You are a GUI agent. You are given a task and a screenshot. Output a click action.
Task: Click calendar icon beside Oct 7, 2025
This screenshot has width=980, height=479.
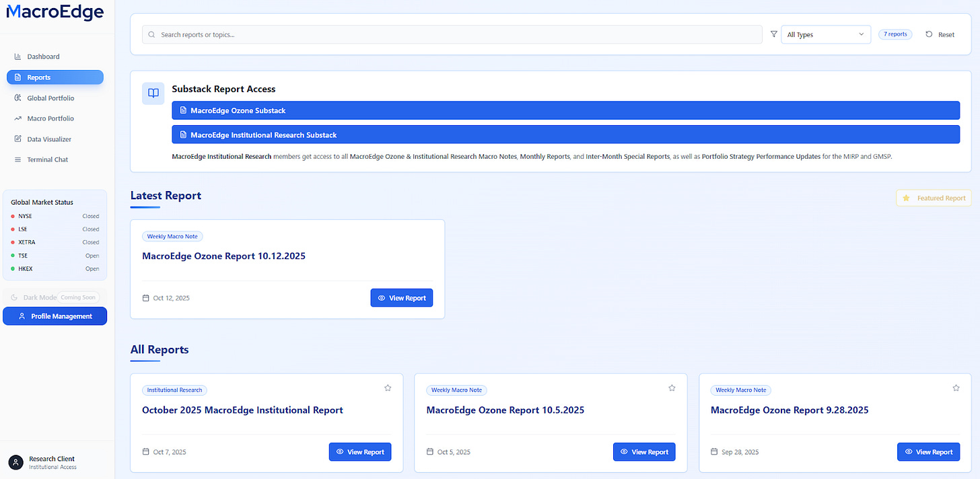point(146,452)
